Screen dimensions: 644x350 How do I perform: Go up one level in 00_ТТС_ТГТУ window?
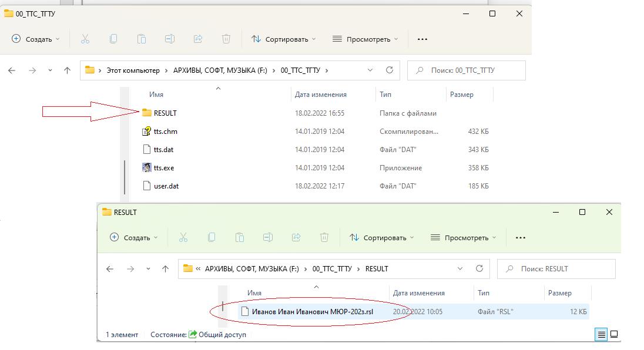coord(68,70)
